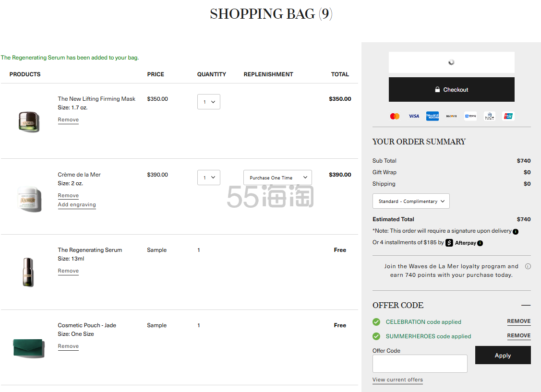Viewport: 541px width, 392px height.
Task: Remove the Cosmetic Pouch - Jade
Action: (x=68, y=346)
